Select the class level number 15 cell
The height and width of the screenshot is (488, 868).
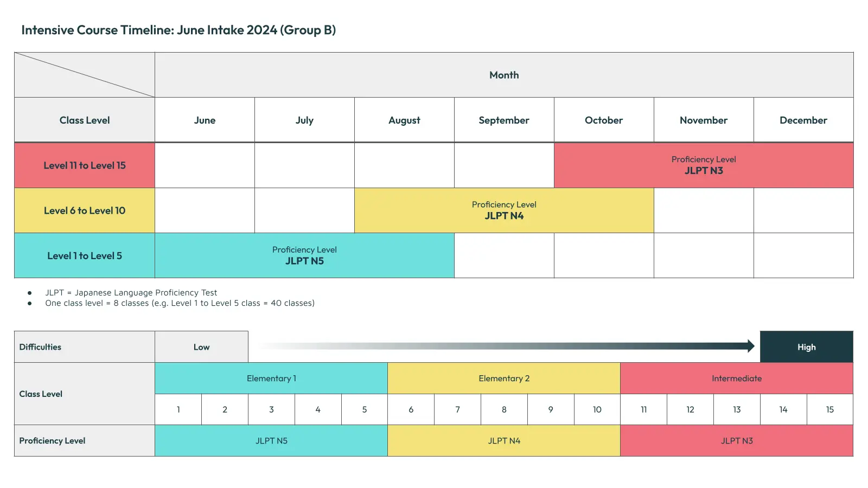tap(829, 409)
